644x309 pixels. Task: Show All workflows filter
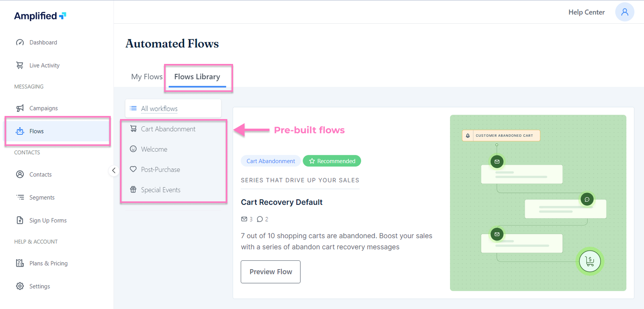point(159,109)
